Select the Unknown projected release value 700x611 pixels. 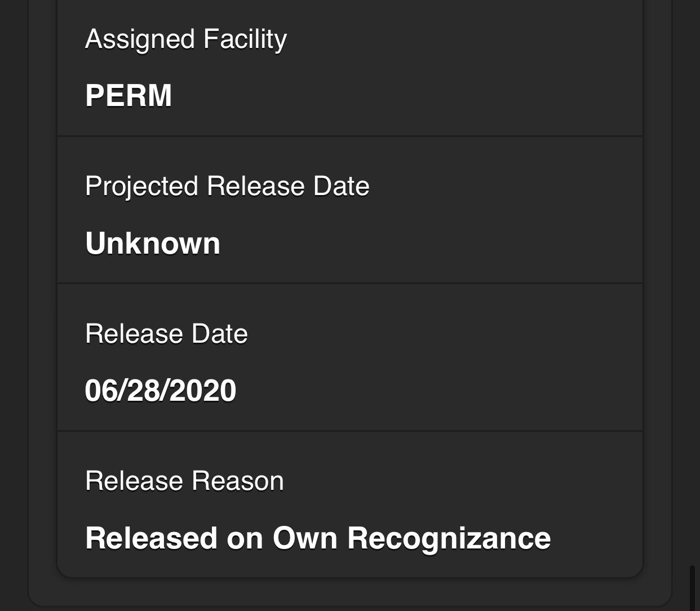(152, 243)
